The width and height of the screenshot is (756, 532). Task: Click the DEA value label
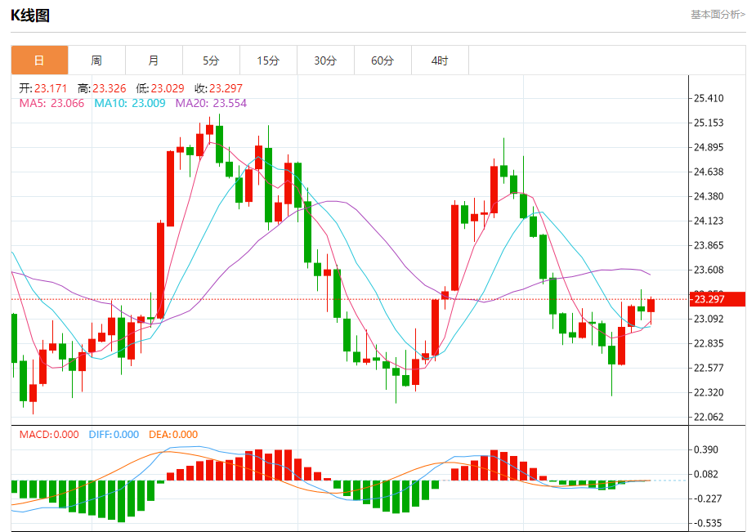(173, 435)
